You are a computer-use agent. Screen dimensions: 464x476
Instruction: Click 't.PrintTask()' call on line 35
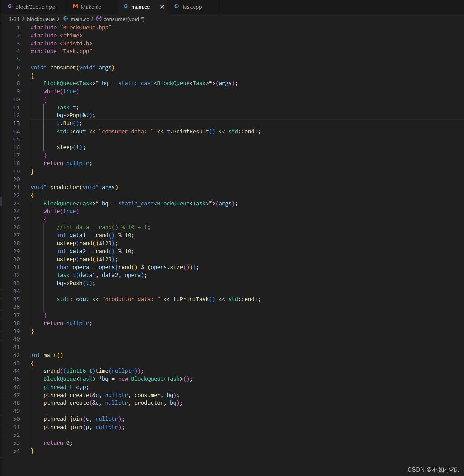(194, 299)
